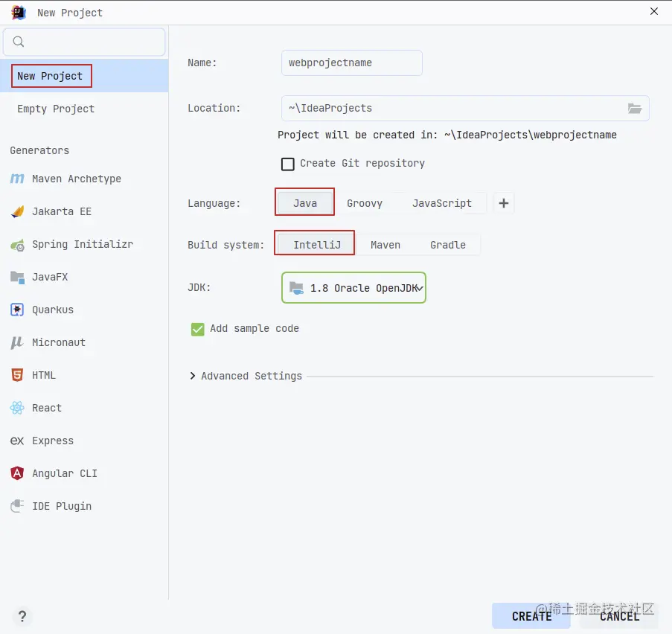Select New Project in the sidebar

(x=84, y=76)
